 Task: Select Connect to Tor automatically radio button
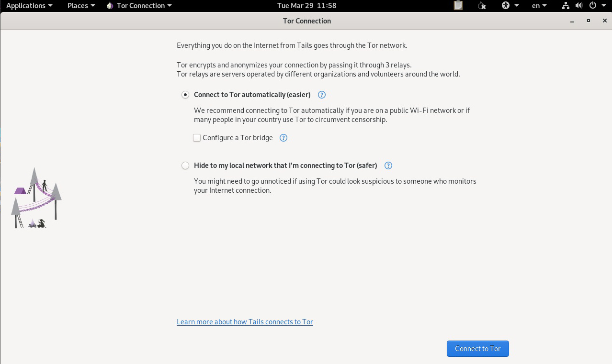click(x=185, y=95)
